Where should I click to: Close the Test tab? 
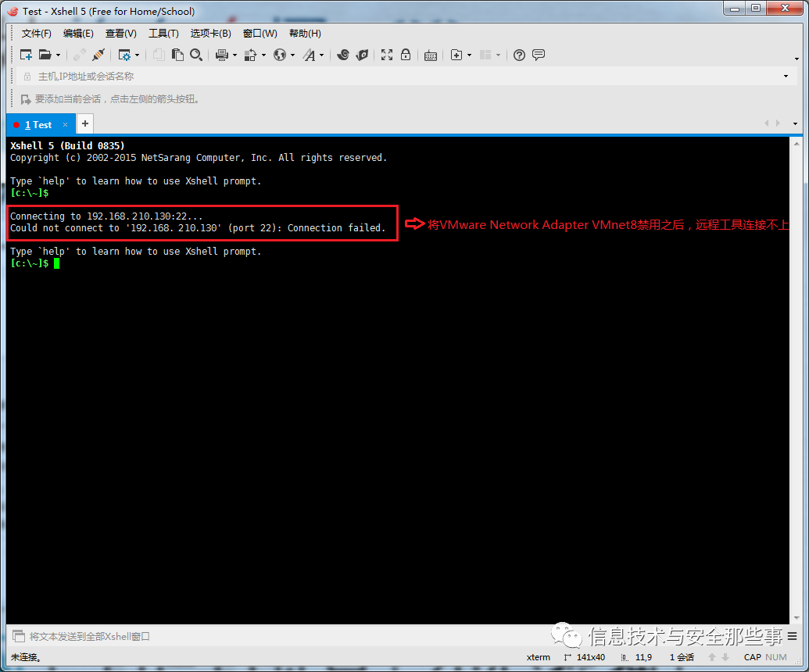[65, 125]
